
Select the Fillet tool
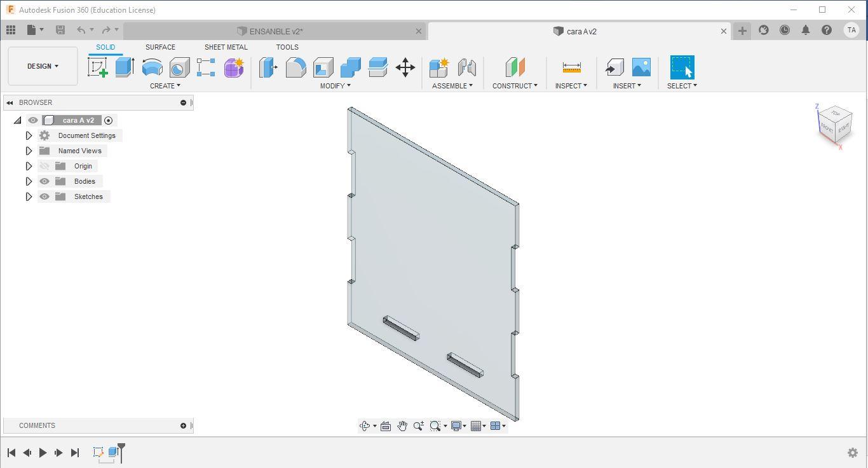[x=295, y=67]
